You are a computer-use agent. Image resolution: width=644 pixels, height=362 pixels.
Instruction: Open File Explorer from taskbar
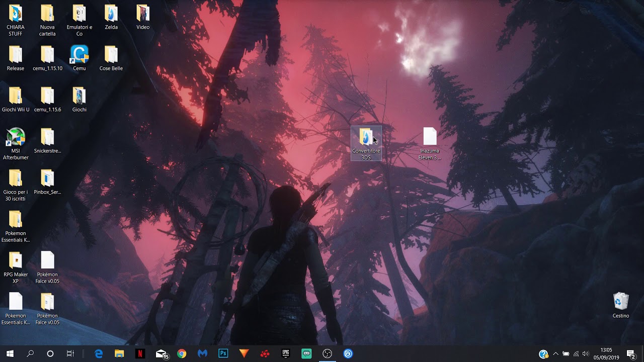click(x=119, y=353)
